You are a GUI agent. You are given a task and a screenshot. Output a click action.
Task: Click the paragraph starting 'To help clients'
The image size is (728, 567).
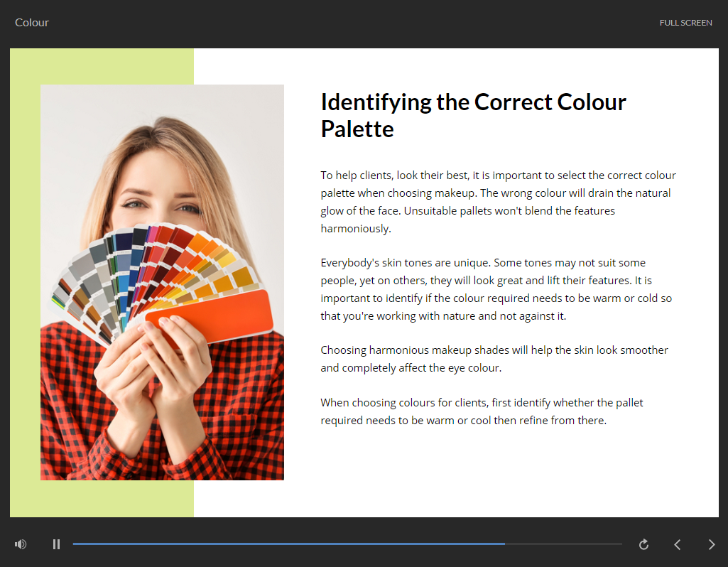pos(498,202)
